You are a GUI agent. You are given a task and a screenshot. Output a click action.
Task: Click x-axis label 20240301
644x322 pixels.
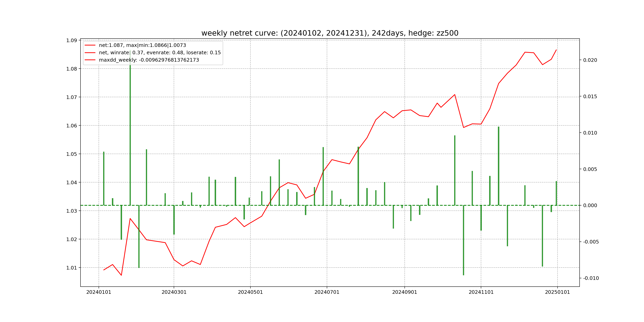(x=174, y=292)
